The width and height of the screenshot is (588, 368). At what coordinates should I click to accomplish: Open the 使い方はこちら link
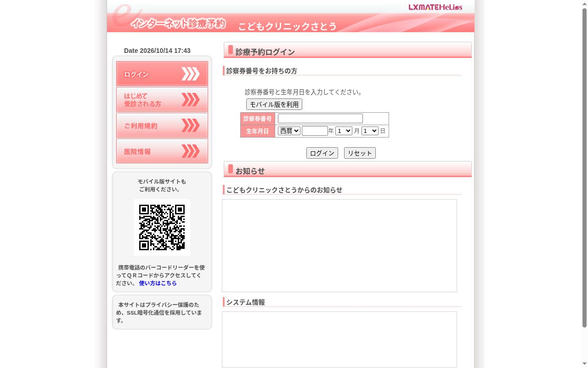(x=158, y=283)
